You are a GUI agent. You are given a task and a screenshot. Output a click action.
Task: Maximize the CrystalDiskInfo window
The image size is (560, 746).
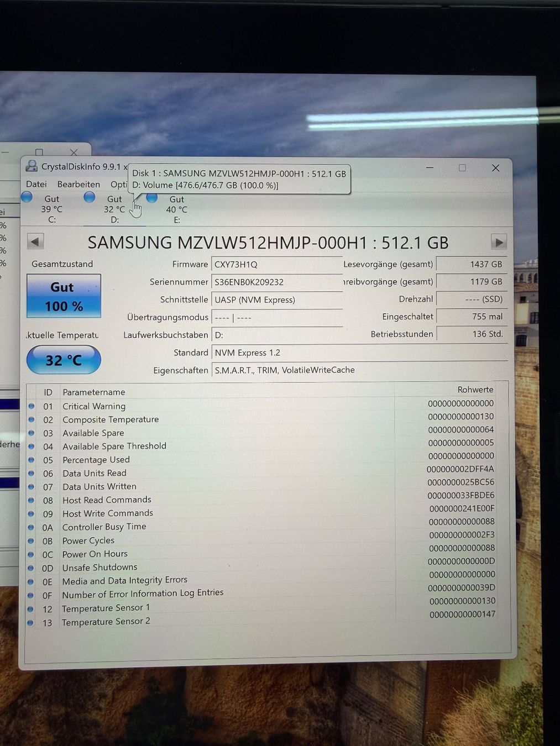click(462, 167)
